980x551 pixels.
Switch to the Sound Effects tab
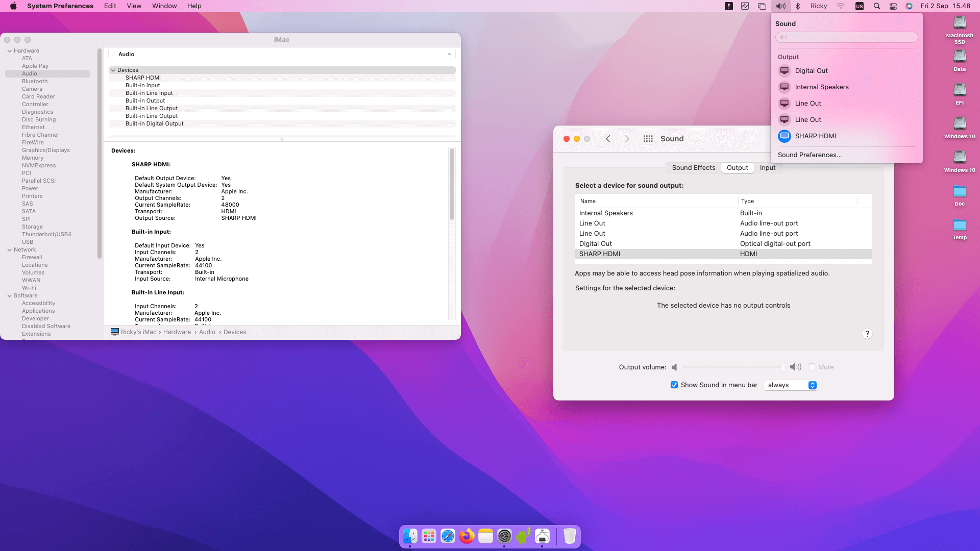coord(693,167)
